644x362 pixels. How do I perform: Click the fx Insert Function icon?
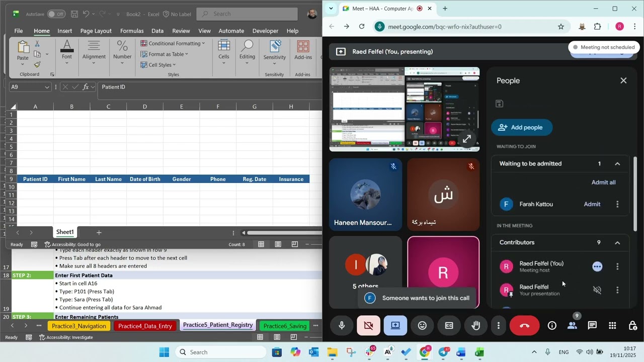[x=86, y=87]
